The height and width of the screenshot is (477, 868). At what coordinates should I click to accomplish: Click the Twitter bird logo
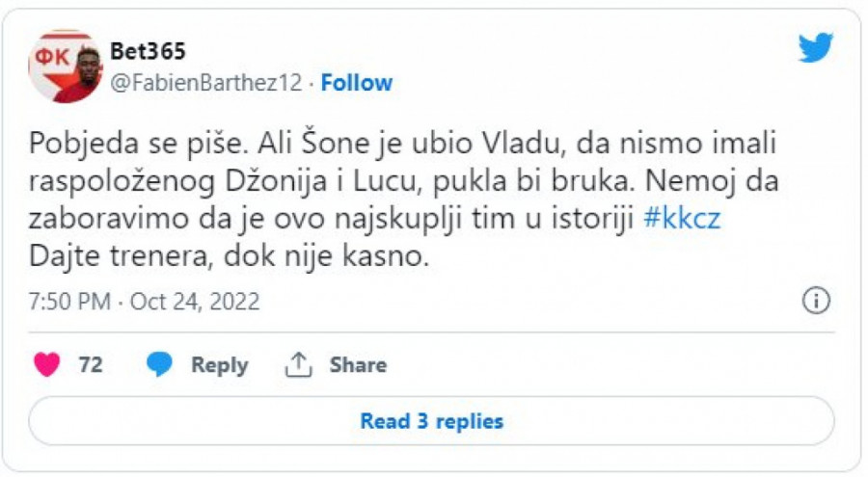point(815,47)
